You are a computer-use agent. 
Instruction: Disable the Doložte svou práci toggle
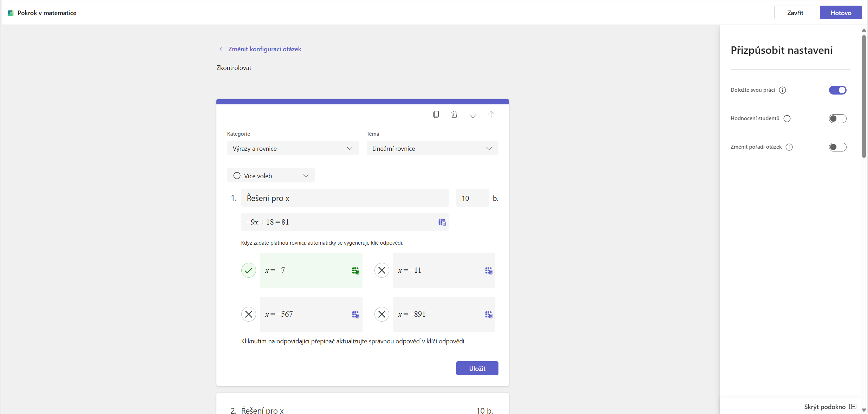point(837,90)
